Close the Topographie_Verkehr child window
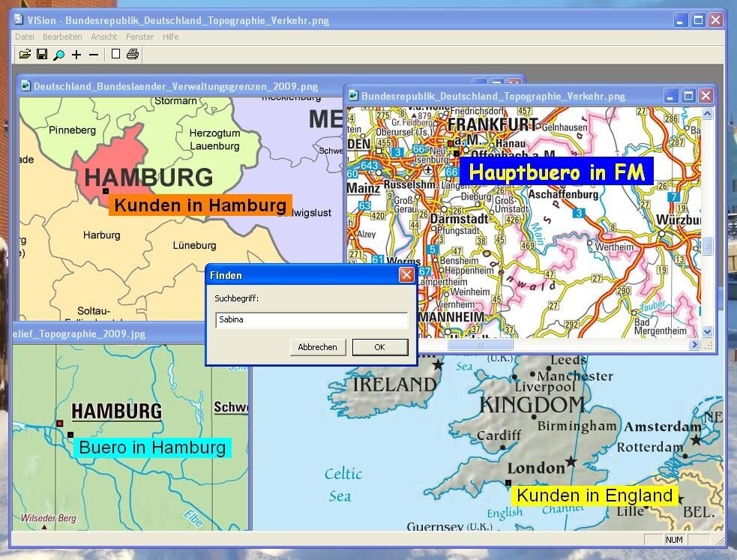This screenshot has height=560, width=737. (x=706, y=96)
